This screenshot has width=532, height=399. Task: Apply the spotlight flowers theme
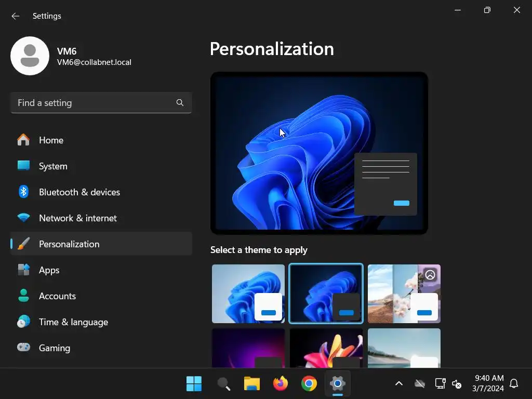tap(404, 294)
